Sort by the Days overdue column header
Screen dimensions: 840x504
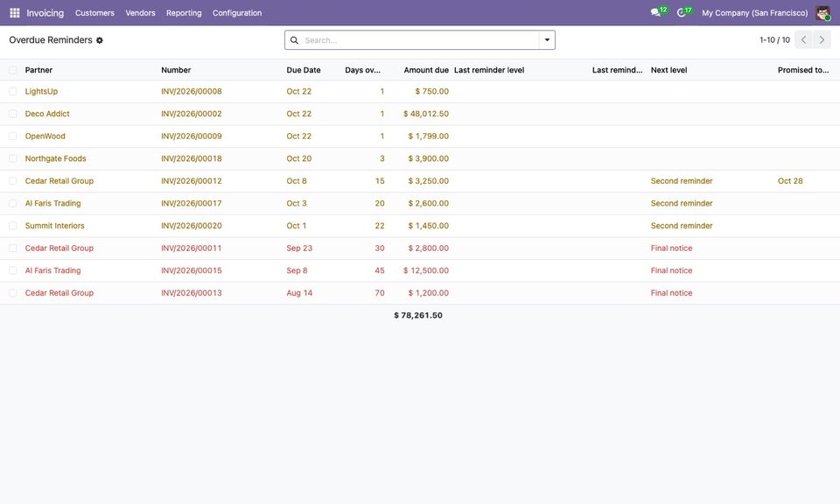click(362, 70)
